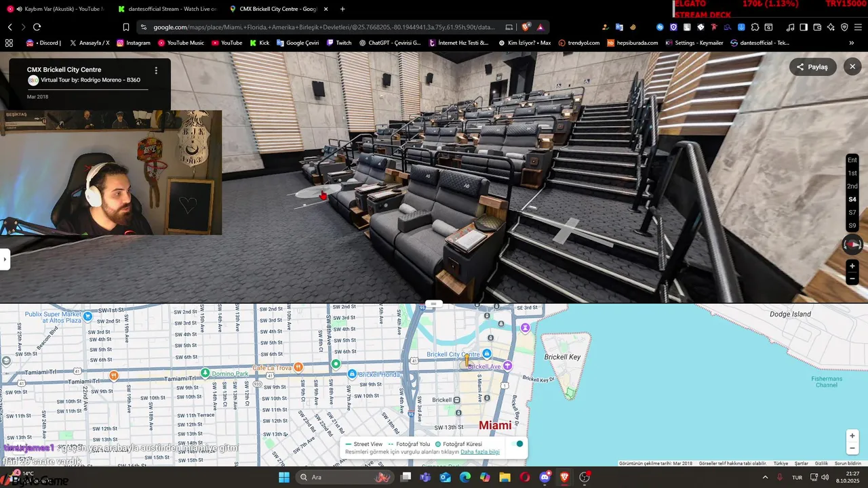Select the 2nd floor level

tap(852, 186)
